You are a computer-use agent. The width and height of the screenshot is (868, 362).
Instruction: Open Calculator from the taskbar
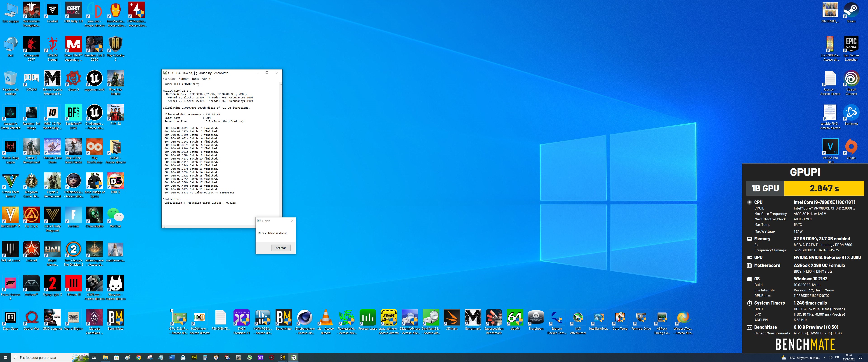pos(205,358)
